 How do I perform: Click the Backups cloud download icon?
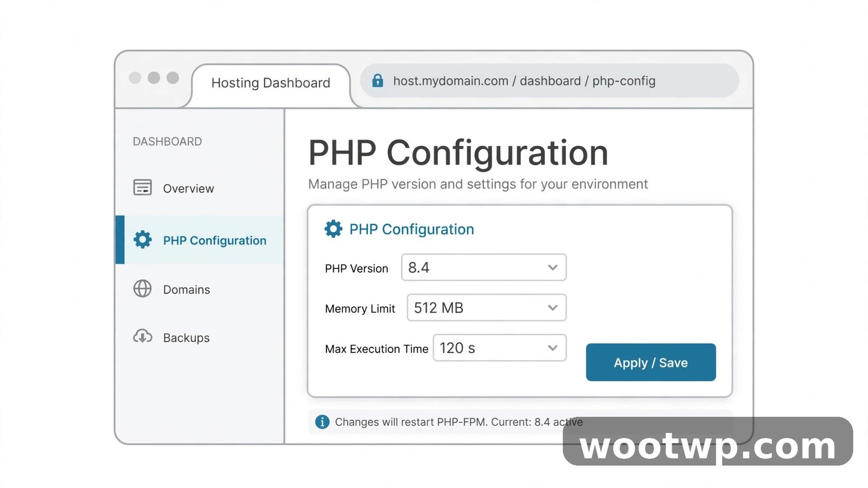click(143, 337)
